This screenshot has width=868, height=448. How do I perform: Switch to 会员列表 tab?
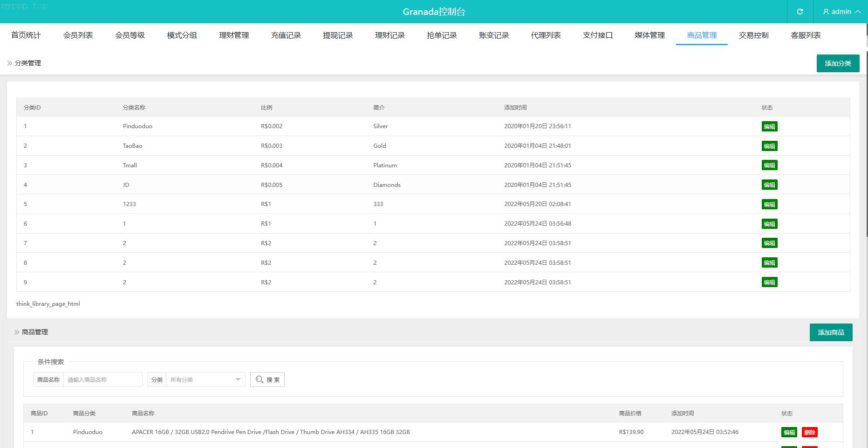pos(78,35)
